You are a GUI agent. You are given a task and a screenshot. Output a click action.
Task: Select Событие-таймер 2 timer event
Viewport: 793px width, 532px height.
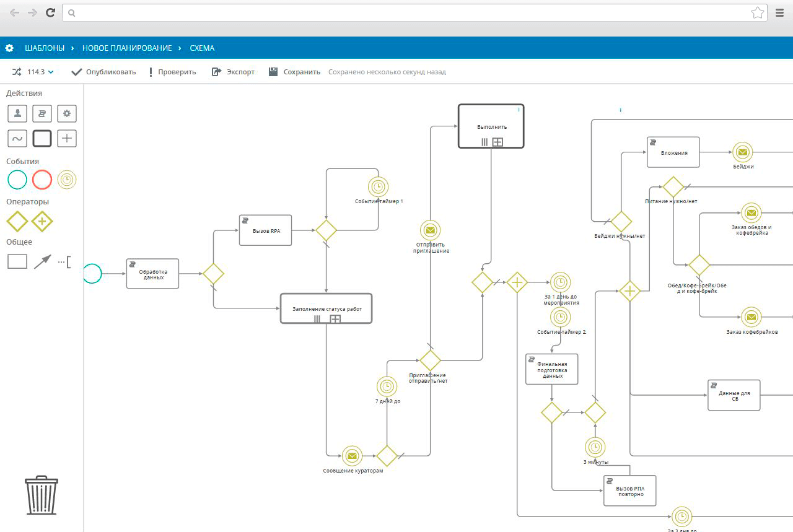(560, 317)
